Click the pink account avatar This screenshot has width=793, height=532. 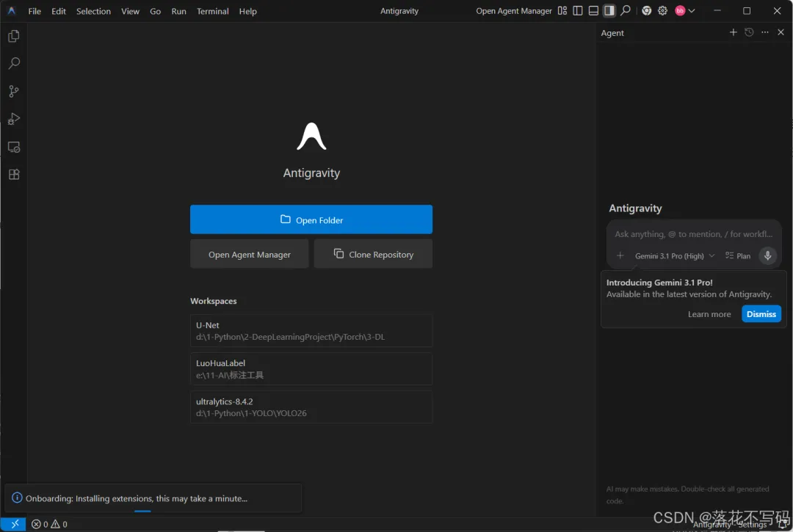point(680,10)
